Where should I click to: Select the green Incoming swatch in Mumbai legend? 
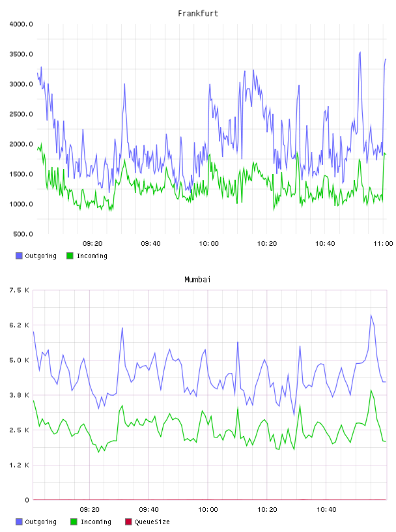74,522
